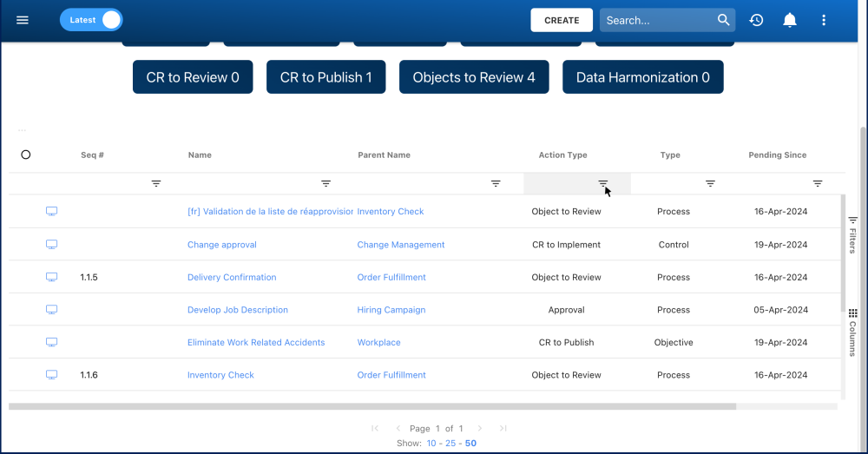Click monitor icon in Delivery Confirmation row

(x=51, y=278)
